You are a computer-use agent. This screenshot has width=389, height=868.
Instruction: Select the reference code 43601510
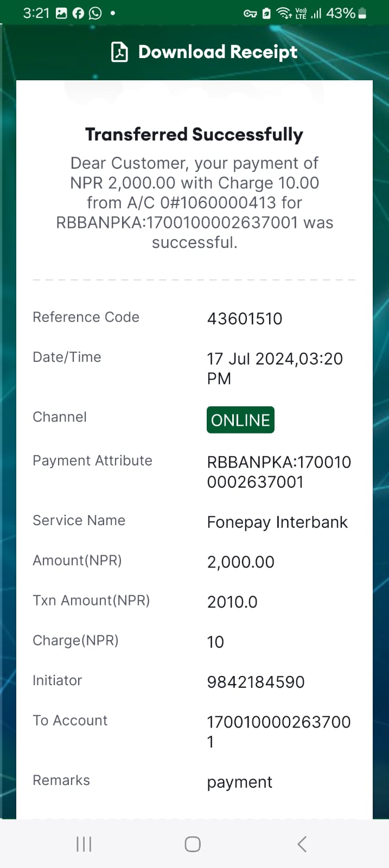point(245,318)
